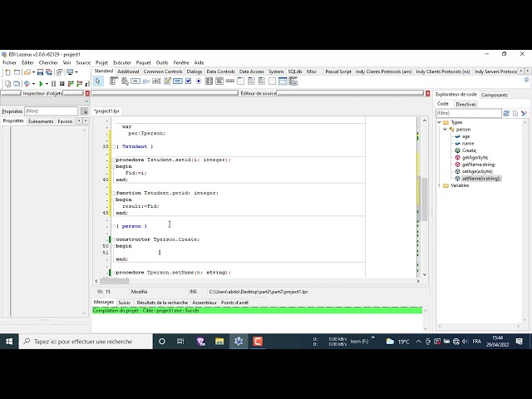Fold the constructor Tperson.Create block
Screen dimensions: 532x399
pyautogui.click(x=114, y=239)
